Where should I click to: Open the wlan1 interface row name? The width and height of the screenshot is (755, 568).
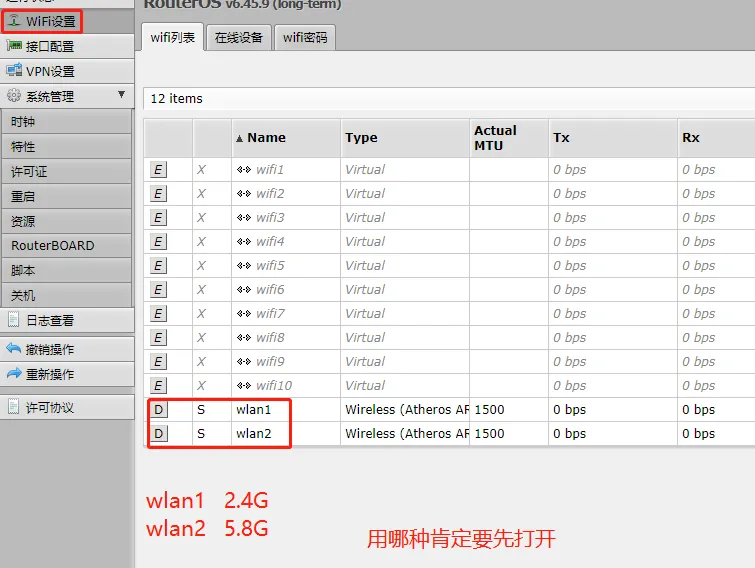pyautogui.click(x=254, y=410)
